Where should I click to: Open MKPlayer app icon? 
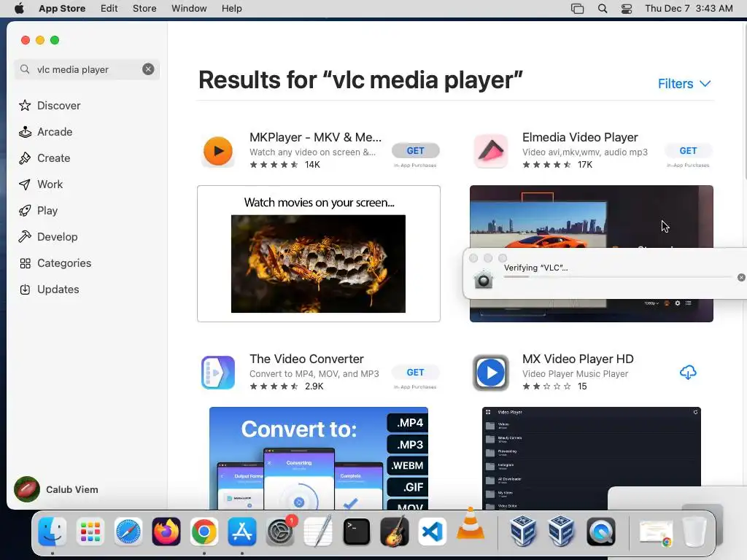tap(217, 151)
